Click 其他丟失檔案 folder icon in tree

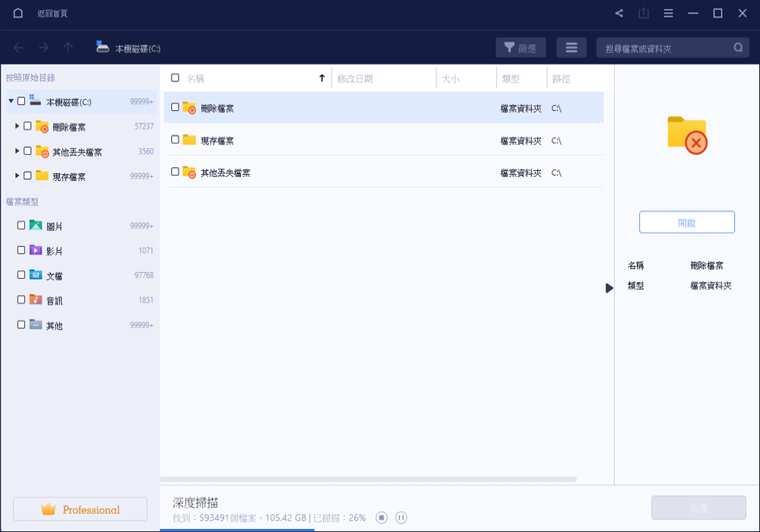point(42,151)
